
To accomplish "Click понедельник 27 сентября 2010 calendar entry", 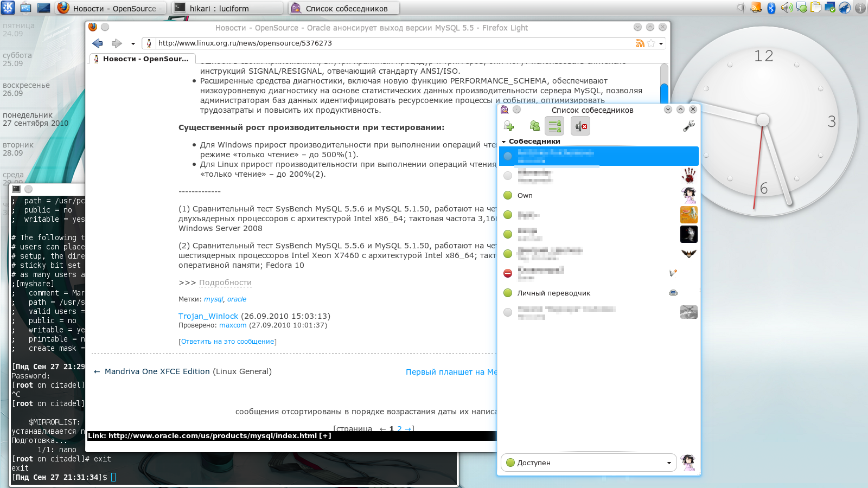I will pos(36,119).
